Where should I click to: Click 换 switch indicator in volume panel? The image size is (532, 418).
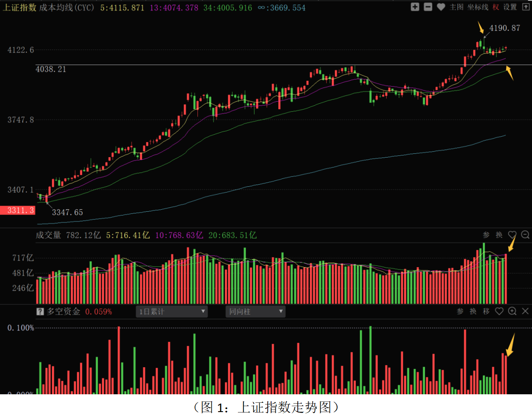[x=499, y=235]
